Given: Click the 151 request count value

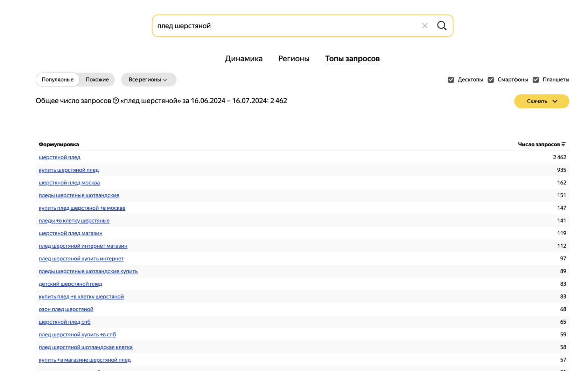Looking at the screenshot, I should click(x=561, y=195).
